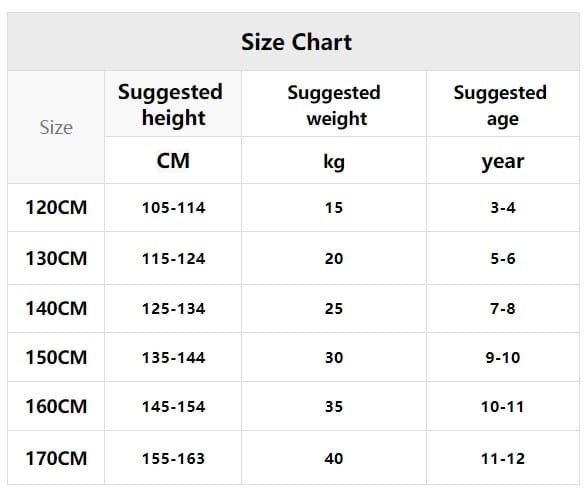588x502 pixels.
Task: Click the Suggested height column header
Action: pyautogui.click(x=173, y=104)
